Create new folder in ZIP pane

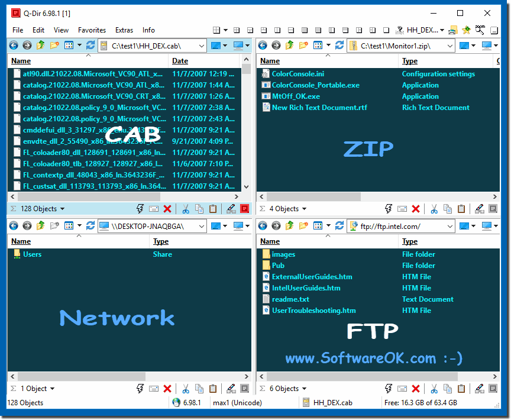303,46
